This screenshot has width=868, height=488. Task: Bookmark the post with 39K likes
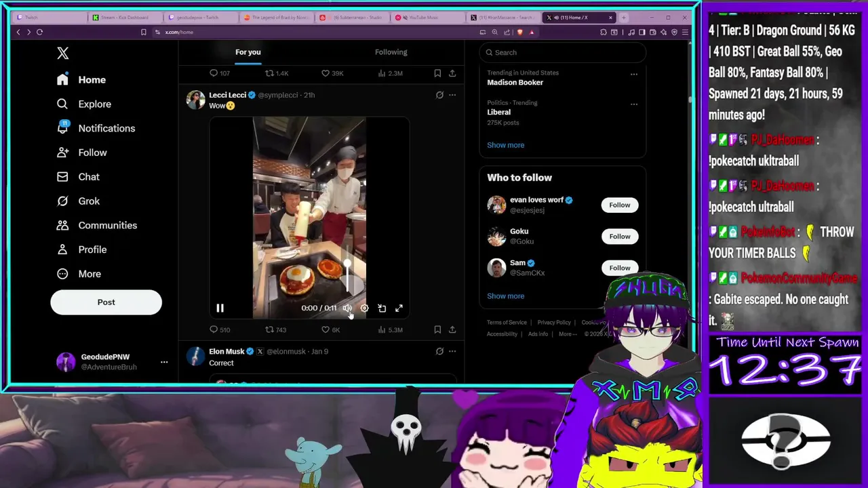(437, 73)
